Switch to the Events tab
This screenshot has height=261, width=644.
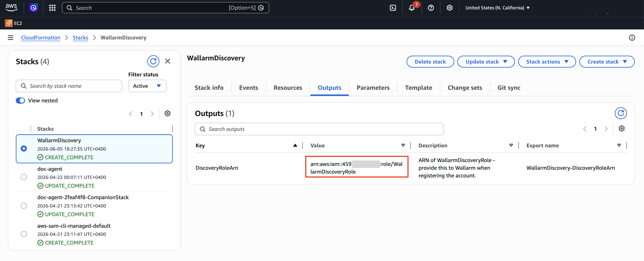point(249,88)
